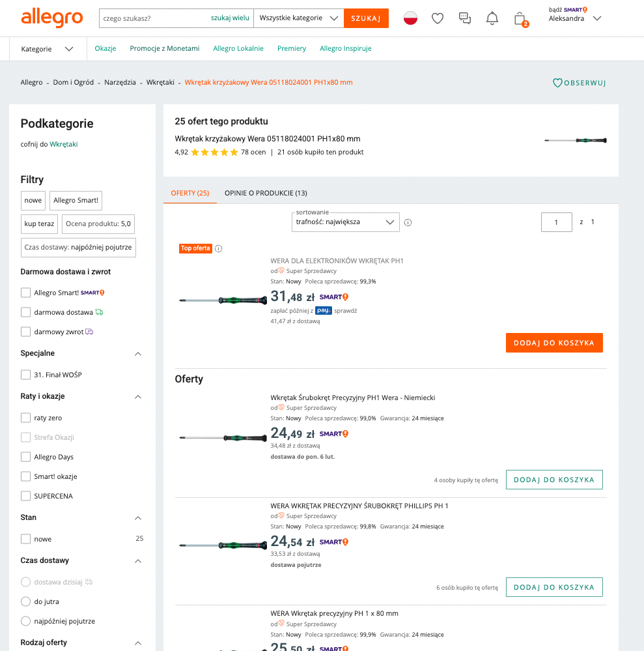The width and height of the screenshot is (644, 651).
Task: Open the notifications bell icon
Action: [x=492, y=18]
